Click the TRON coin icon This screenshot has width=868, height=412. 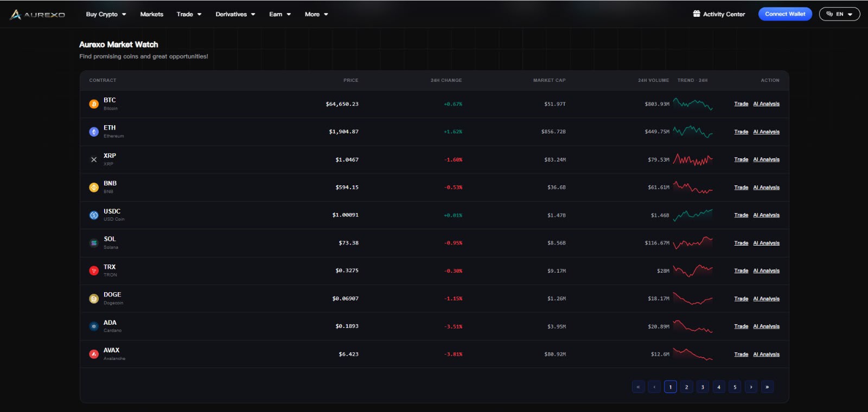coord(94,271)
